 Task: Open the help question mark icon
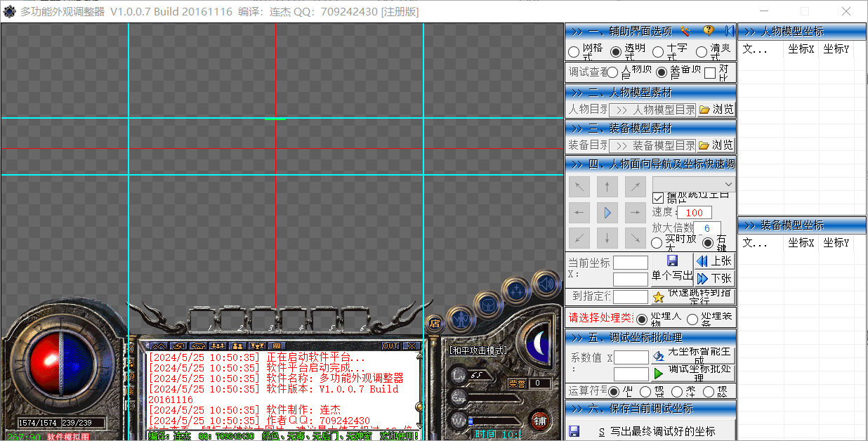(709, 31)
